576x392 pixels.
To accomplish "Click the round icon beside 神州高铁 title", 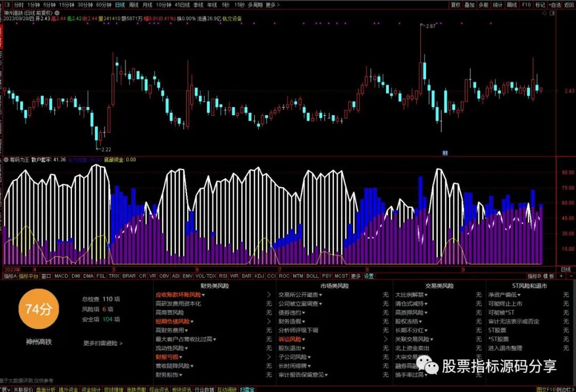I will [x=57, y=13].
